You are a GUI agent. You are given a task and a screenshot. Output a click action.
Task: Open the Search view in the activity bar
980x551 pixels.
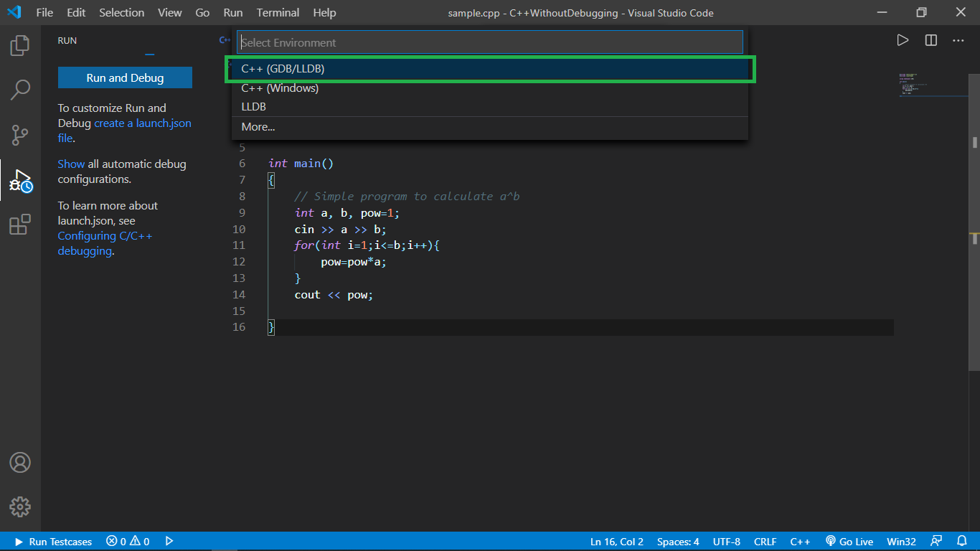tap(20, 90)
